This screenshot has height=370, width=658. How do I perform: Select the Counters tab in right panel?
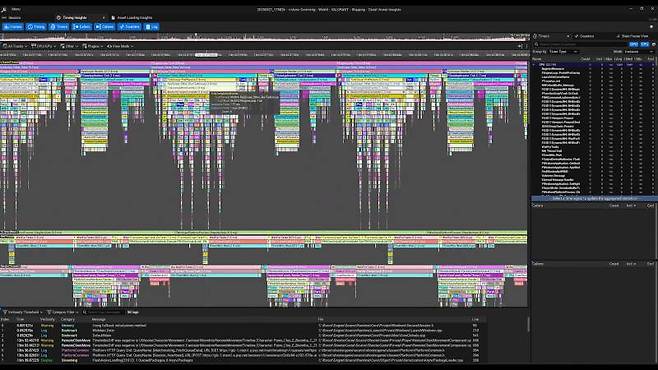584,36
